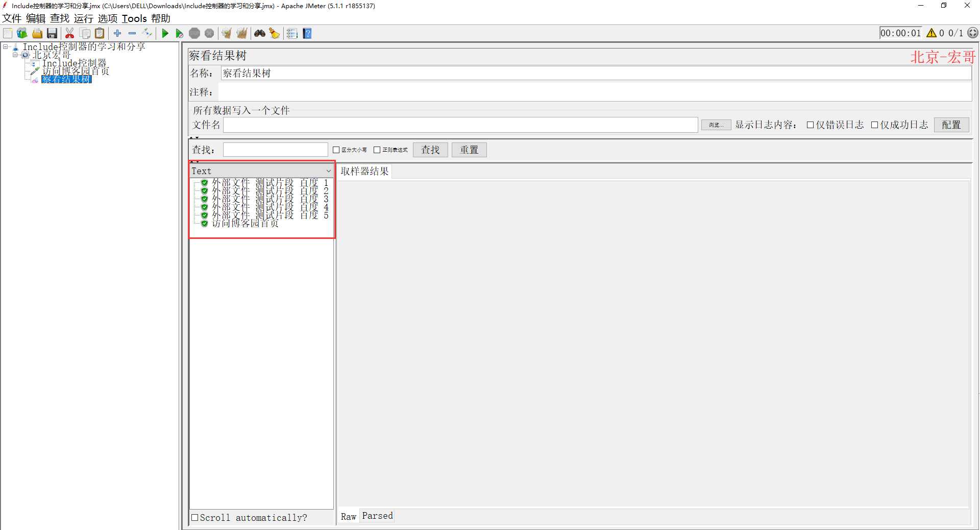Switch to the Raw tab
The image size is (980, 530).
[349, 517]
